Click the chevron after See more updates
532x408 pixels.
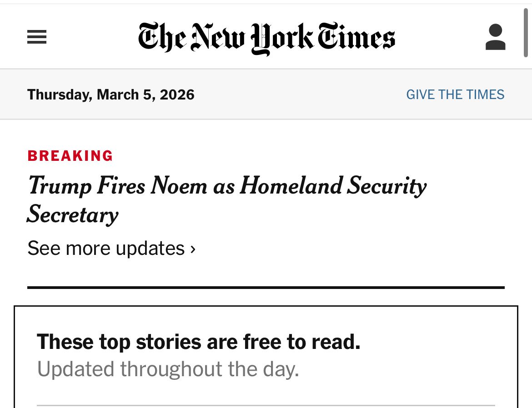[x=193, y=249]
